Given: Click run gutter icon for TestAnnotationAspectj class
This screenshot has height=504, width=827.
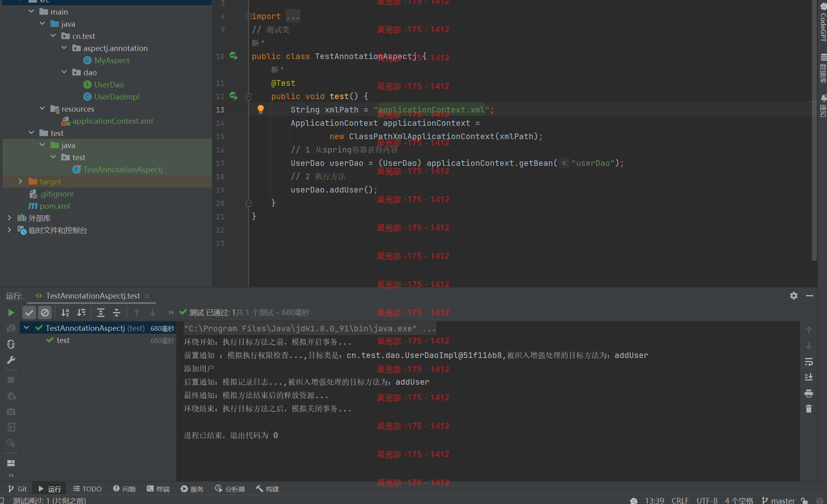Looking at the screenshot, I should click(x=234, y=56).
